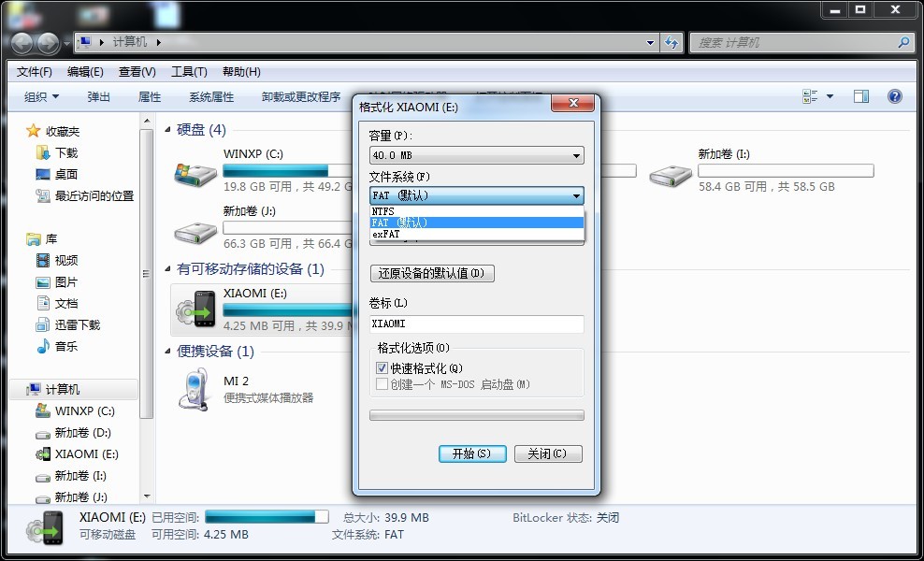Image resolution: width=924 pixels, height=561 pixels.
Task: Select the 新加卷 (J:) drive icon
Action: pyautogui.click(x=195, y=232)
